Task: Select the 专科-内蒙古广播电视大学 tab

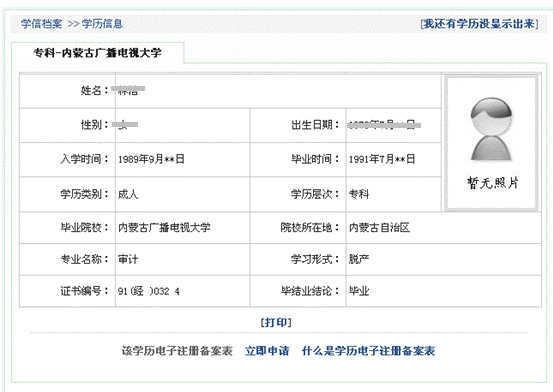Action: click(97, 53)
